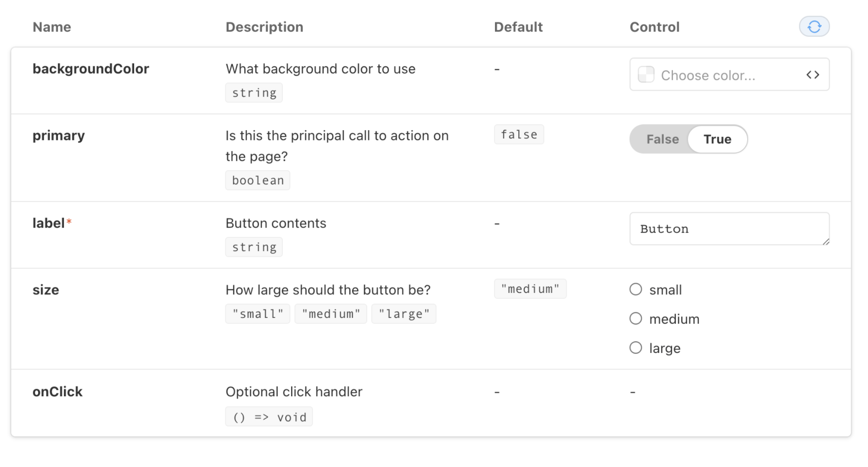Click the () => void type badge
The width and height of the screenshot is (868, 467).
(269, 417)
